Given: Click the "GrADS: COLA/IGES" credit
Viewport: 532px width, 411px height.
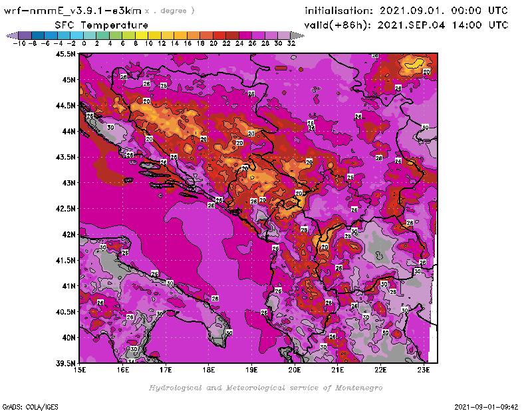Looking at the screenshot, I should (x=30, y=407).
